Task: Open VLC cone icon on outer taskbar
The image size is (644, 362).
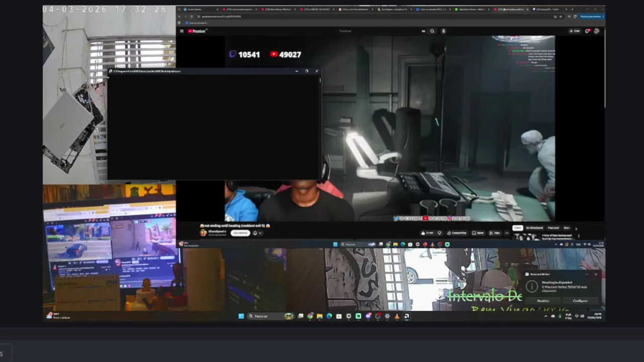Action: [397, 316]
